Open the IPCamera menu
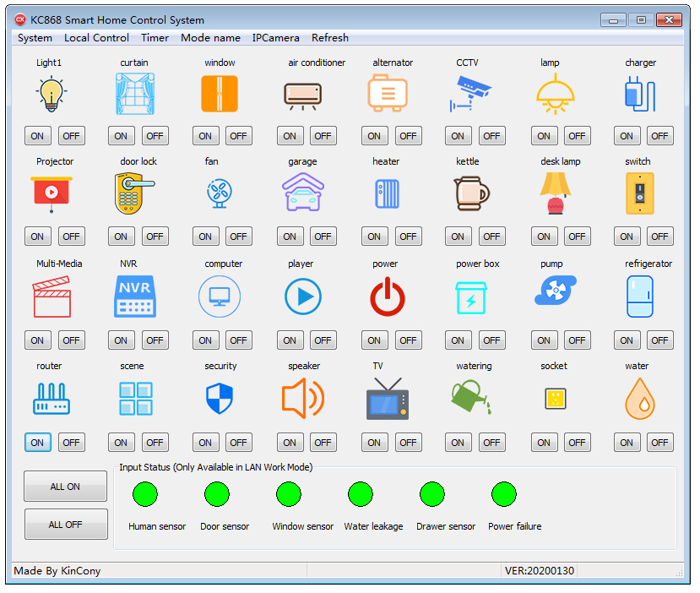 [275, 38]
